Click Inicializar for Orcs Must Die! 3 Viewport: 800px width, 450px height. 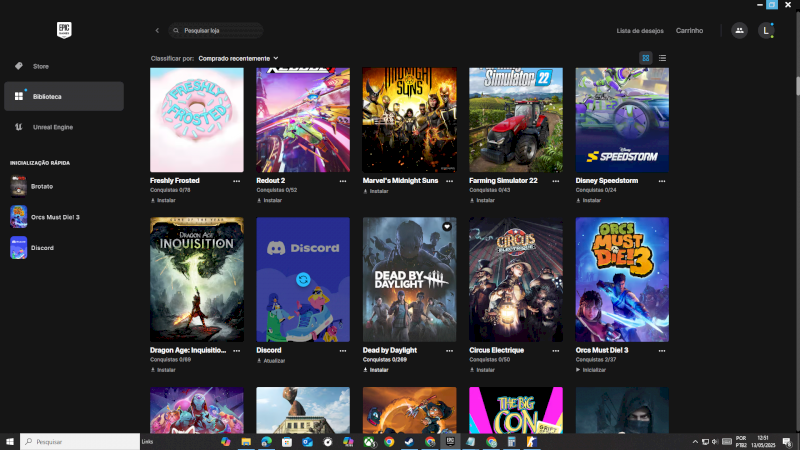click(591, 370)
